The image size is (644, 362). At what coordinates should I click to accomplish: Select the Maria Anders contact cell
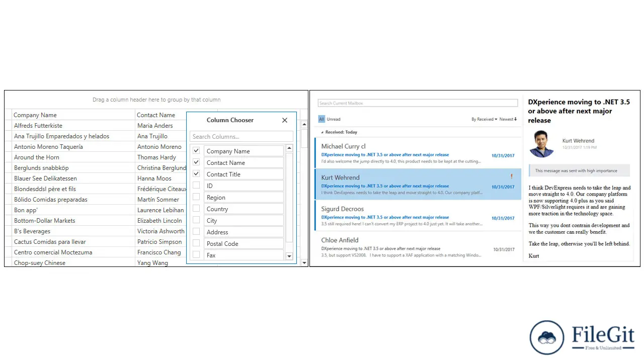(x=160, y=125)
